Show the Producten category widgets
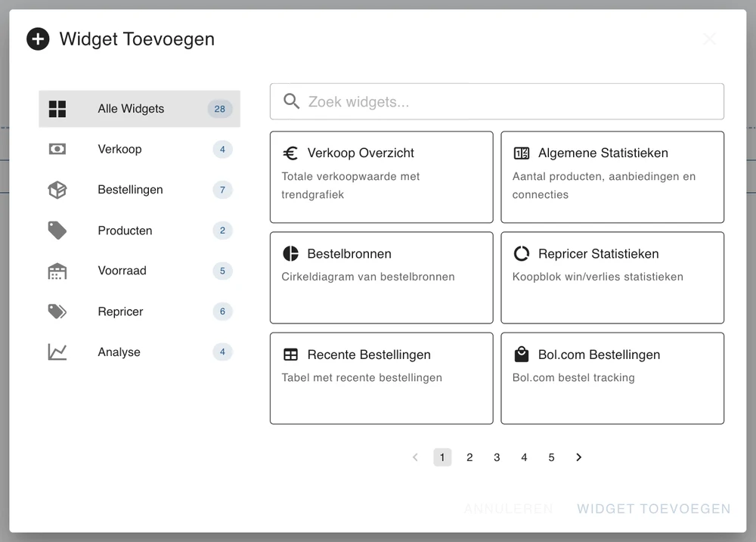The image size is (756, 542). [x=139, y=231]
